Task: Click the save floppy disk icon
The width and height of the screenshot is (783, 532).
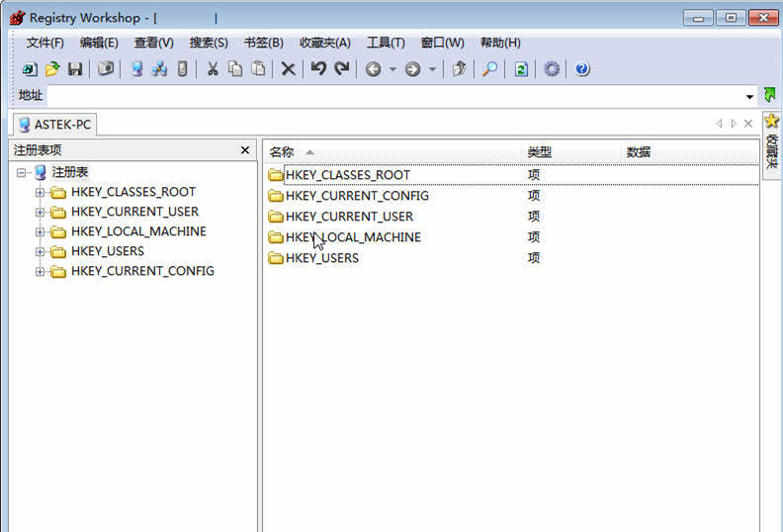Action: click(x=75, y=69)
